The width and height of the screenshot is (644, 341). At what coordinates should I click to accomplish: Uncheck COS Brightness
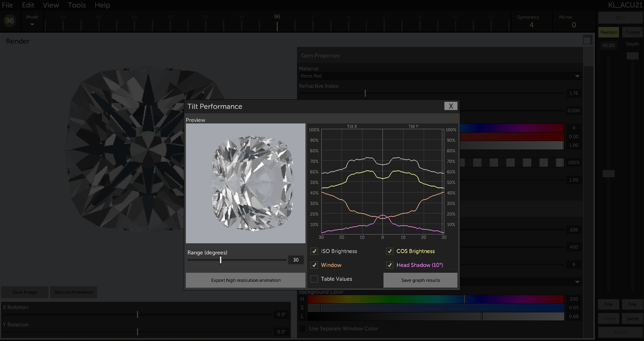tap(390, 251)
